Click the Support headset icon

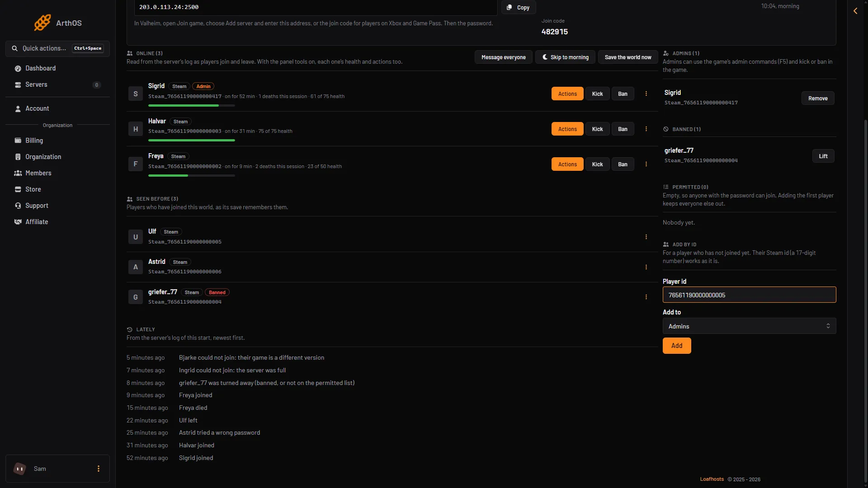(18, 206)
